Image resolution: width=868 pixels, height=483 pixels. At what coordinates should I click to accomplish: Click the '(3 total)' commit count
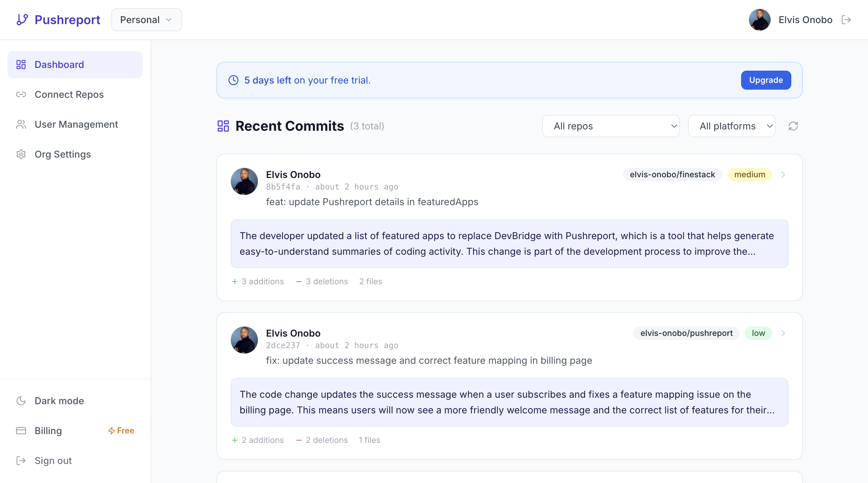367,126
